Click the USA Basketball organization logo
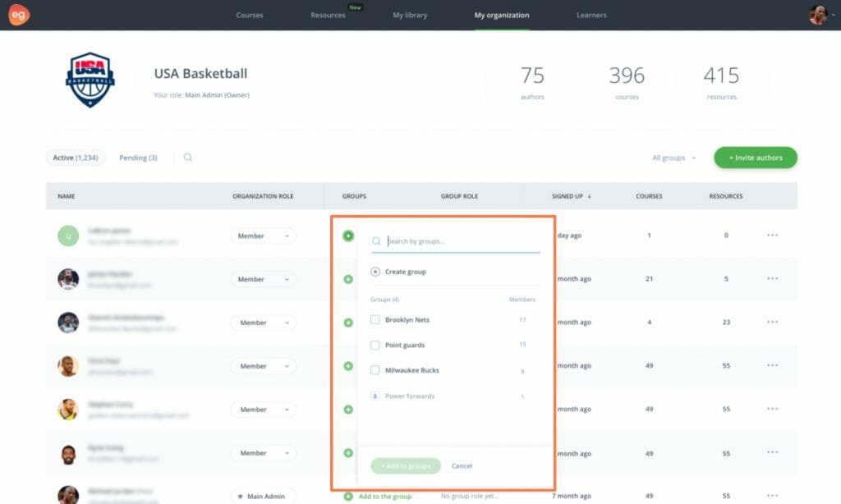This screenshot has height=504, width=841. coord(90,80)
